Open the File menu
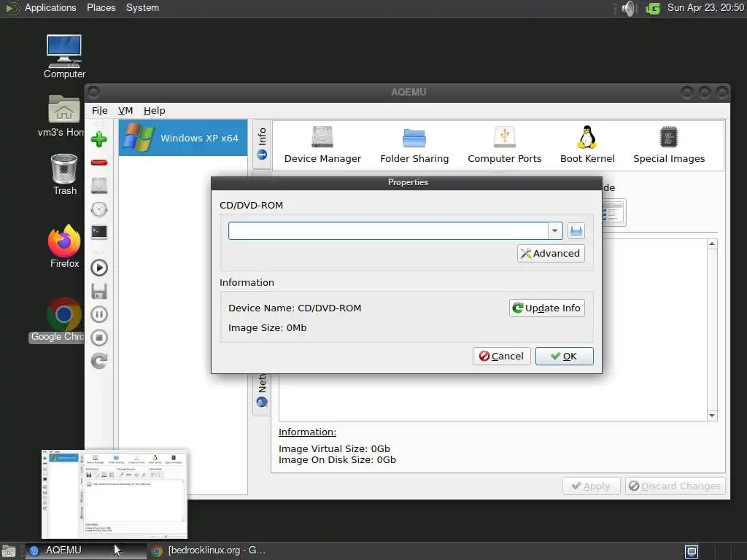This screenshot has height=560, width=747. tap(99, 111)
